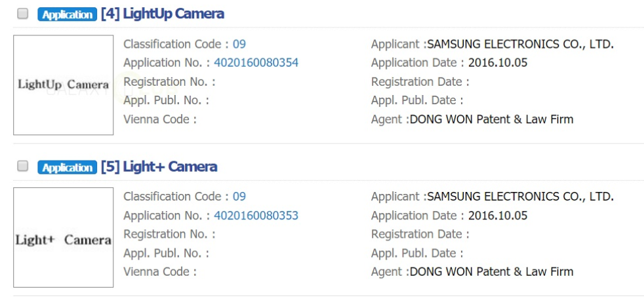
Task: Open application number 4020160080353
Action: tap(256, 216)
